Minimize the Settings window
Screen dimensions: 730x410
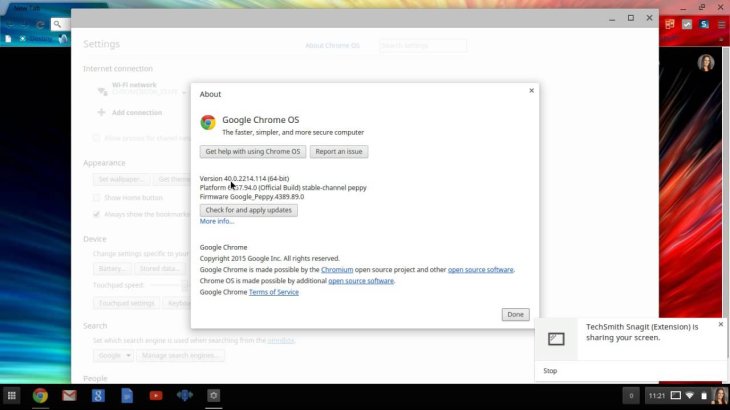pyautogui.click(x=612, y=19)
